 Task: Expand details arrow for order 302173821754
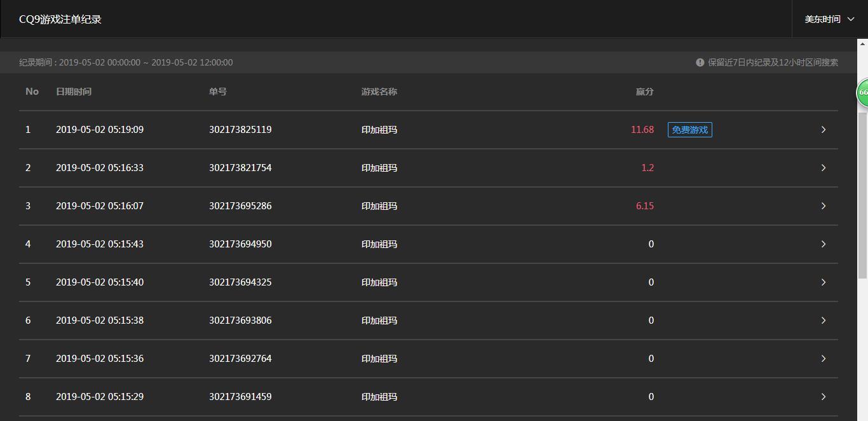[823, 168]
